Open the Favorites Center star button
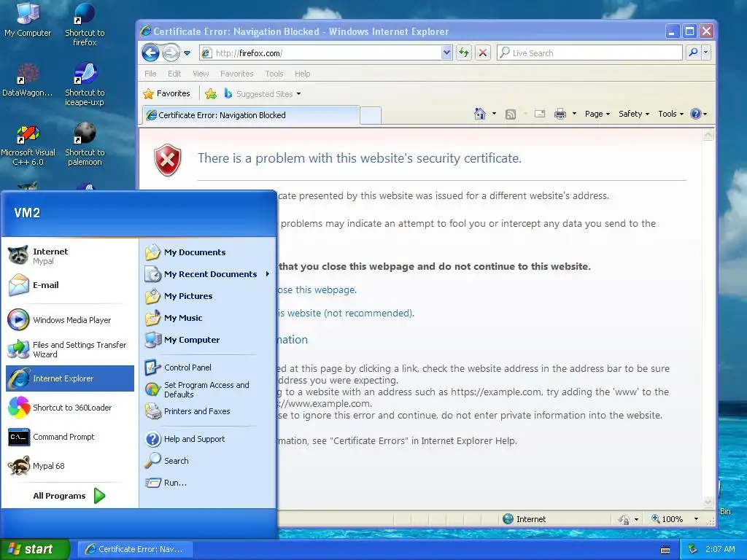 [167, 93]
